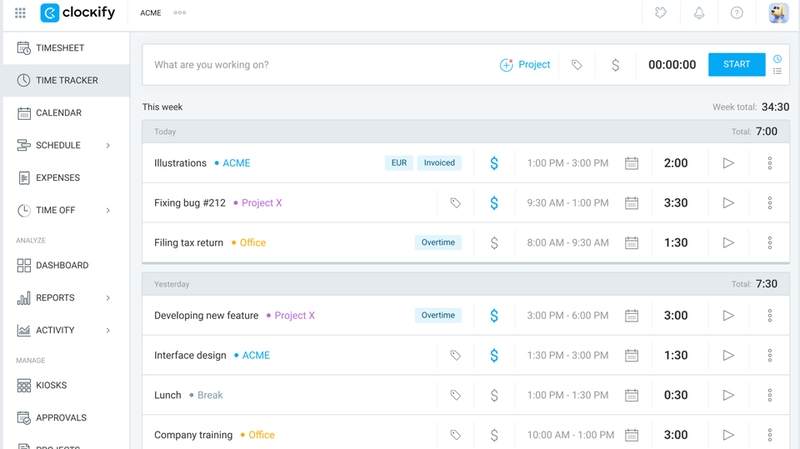Image resolution: width=800 pixels, height=449 pixels.
Task: Open the date picker for Illustrations
Action: tap(632, 163)
